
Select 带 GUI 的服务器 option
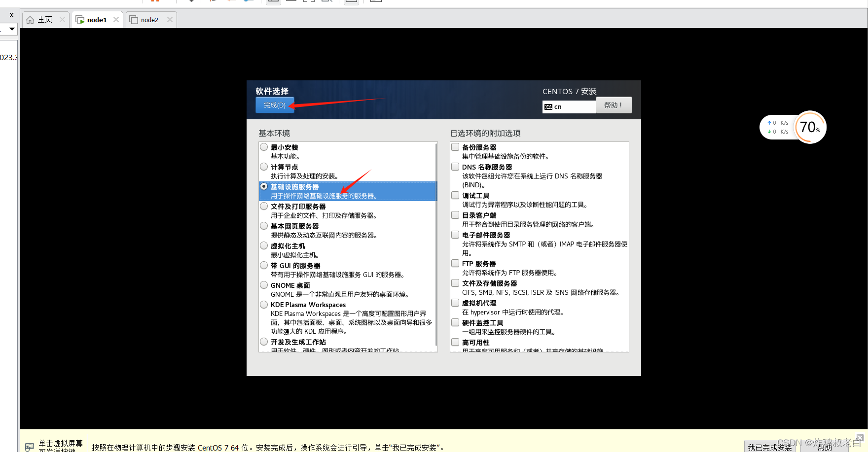pyautogui.click(x=264, y=265)
